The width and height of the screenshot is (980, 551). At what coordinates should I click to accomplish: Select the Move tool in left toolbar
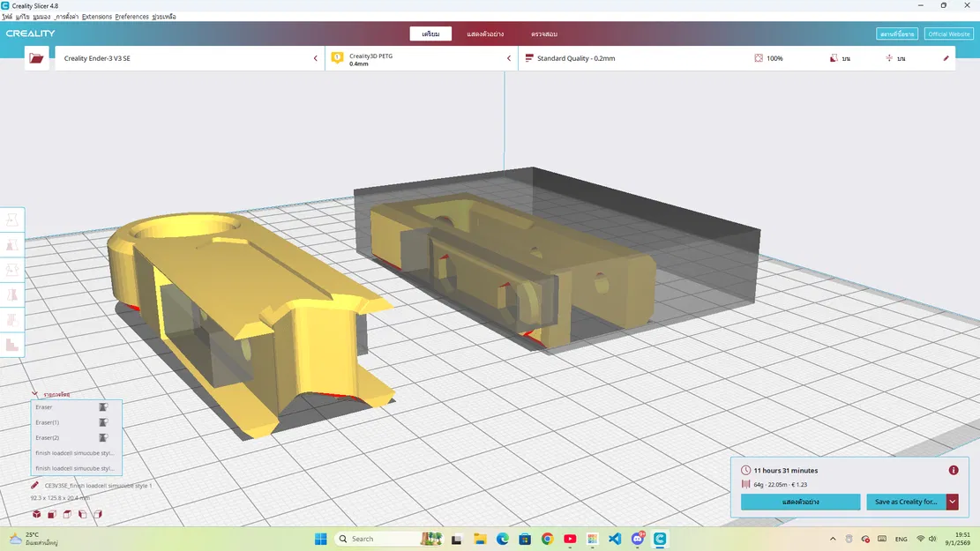pyautogui.click(x=12, y=220)
